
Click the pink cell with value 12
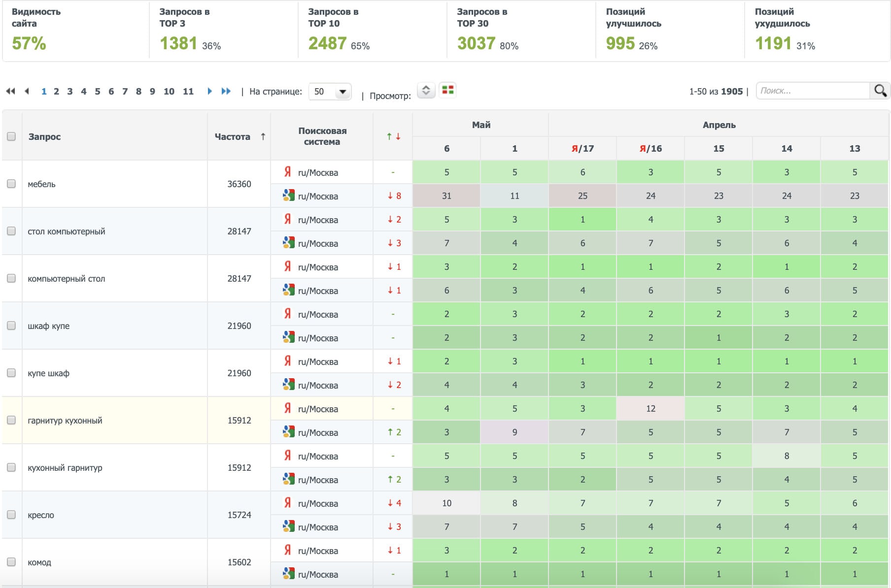click(x=651, y=408)
